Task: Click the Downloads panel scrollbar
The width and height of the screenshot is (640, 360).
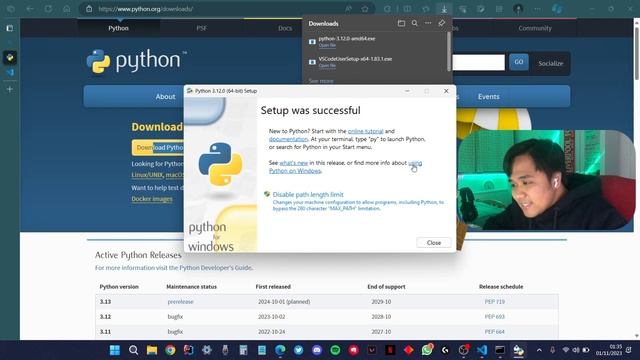Action: pyautogui.click(x=449, y=52)
